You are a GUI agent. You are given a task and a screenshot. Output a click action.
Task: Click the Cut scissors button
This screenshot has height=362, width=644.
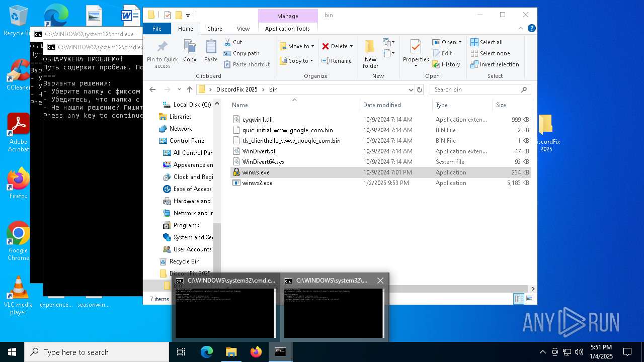click(233, 42)
